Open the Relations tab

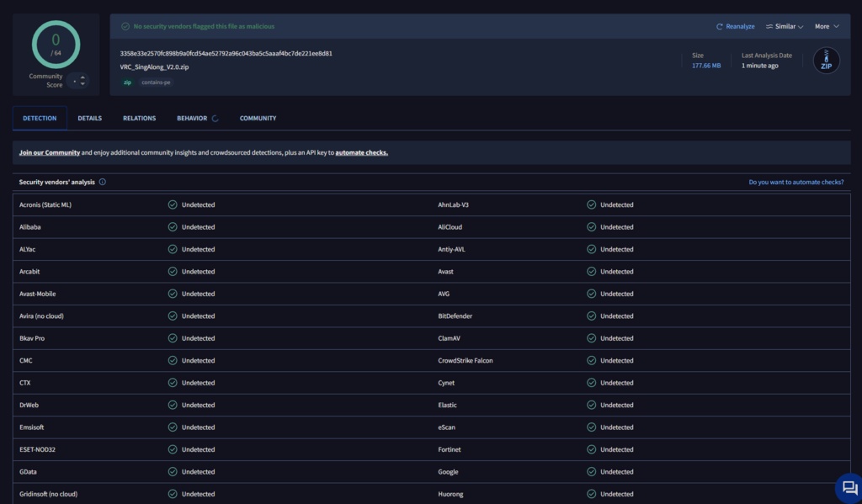tap(139, 118)
